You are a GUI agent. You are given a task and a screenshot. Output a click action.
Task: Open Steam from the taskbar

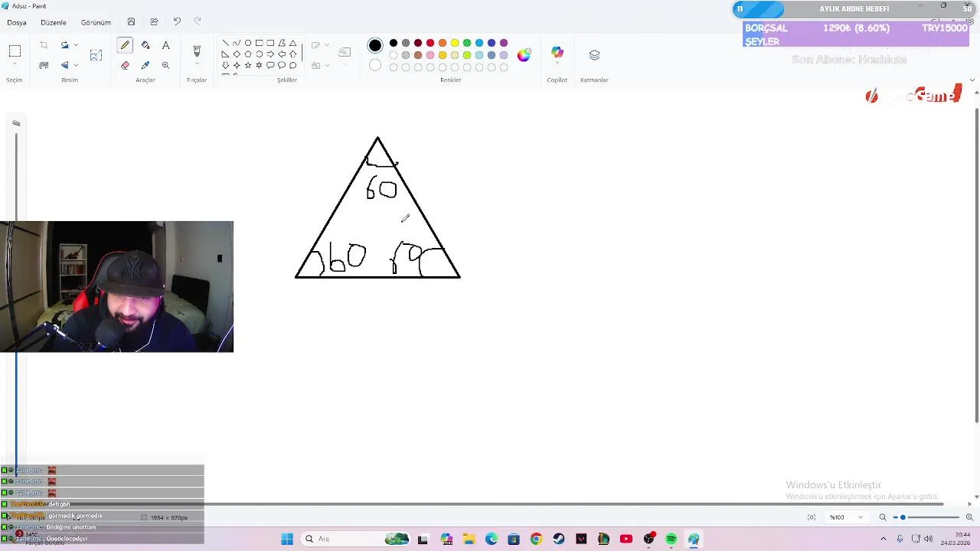tap(559, 539)
